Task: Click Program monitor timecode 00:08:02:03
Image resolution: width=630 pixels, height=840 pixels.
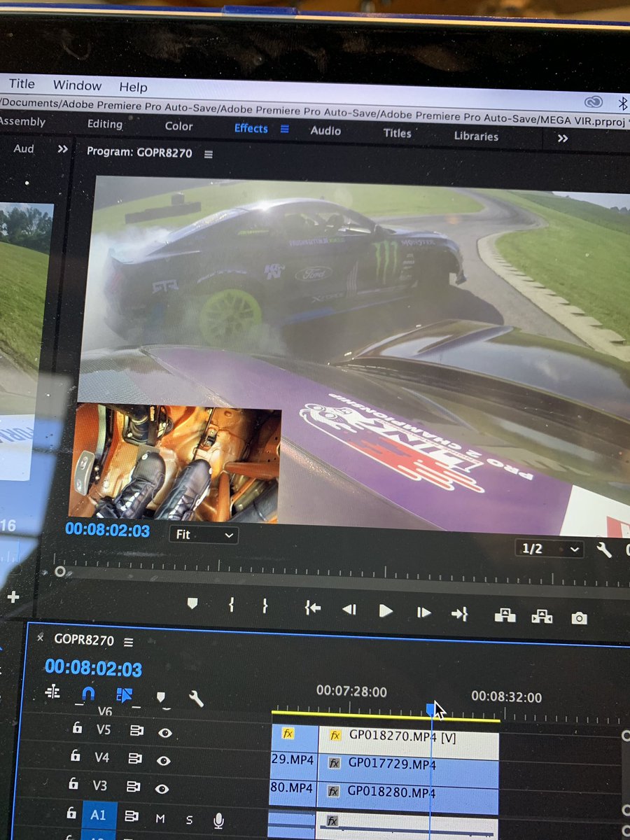Action: (107, 530)
